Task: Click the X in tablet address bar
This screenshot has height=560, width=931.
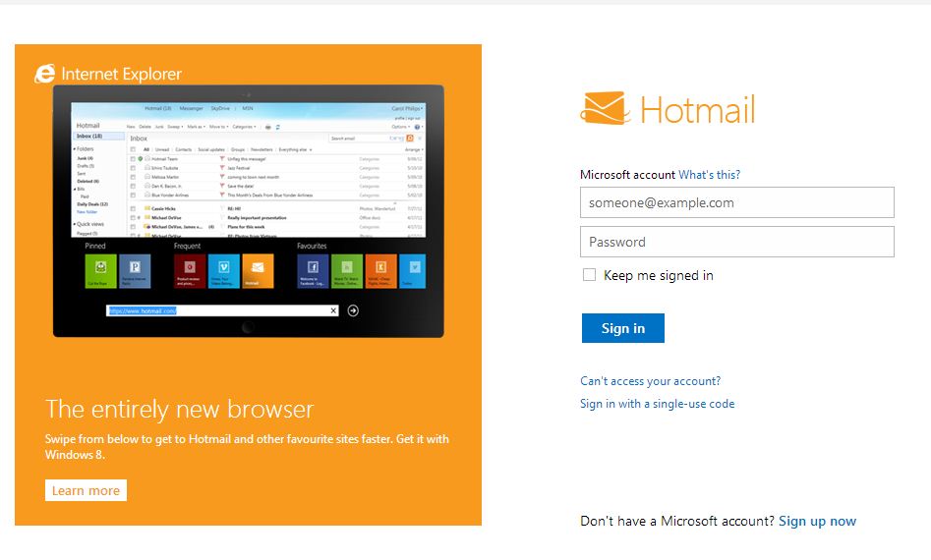Action: click(x=333, y=310)
